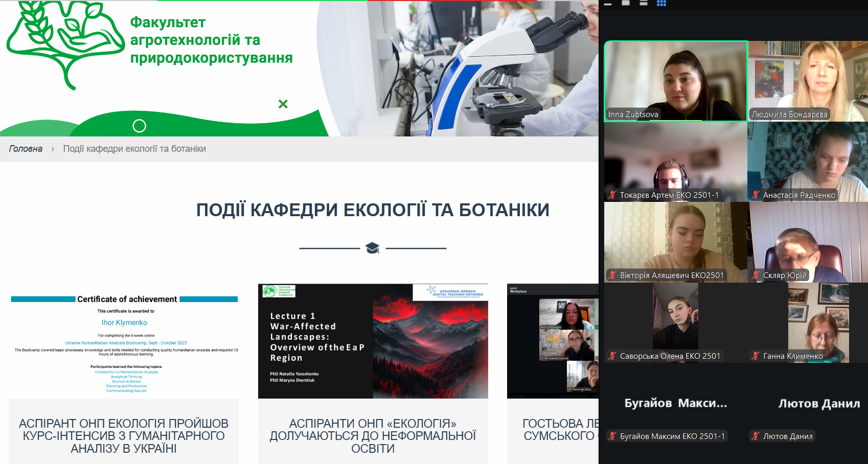Click muted mic icon for Ганна Клименко
The height and width of the screenshot is (464, 868).
pos(756,356)
